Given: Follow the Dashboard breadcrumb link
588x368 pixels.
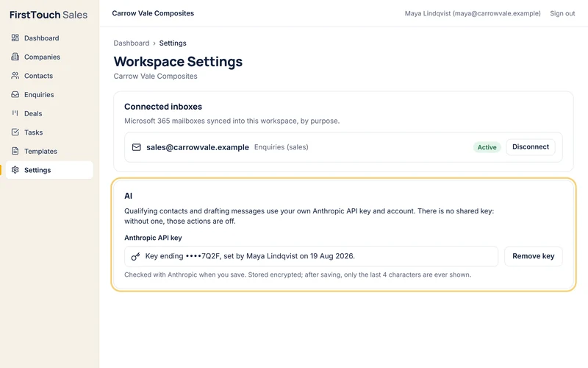Looking at the screenshot, I should point(132,43).
